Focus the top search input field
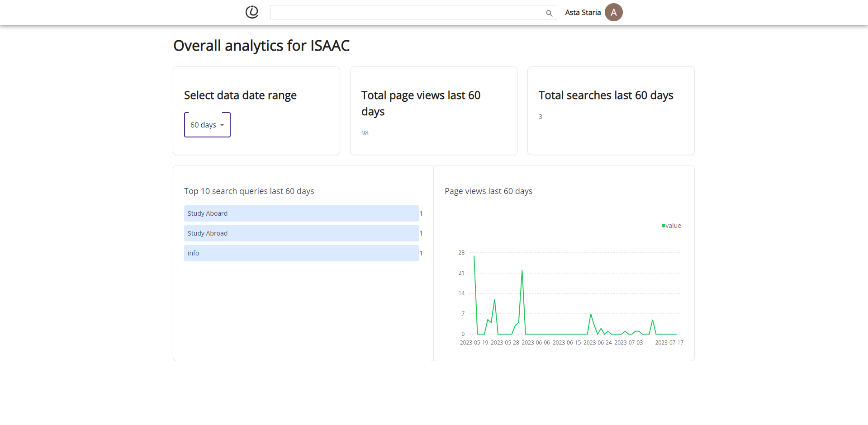This screenshot has width=868, height=425. (x=413, y=12)
